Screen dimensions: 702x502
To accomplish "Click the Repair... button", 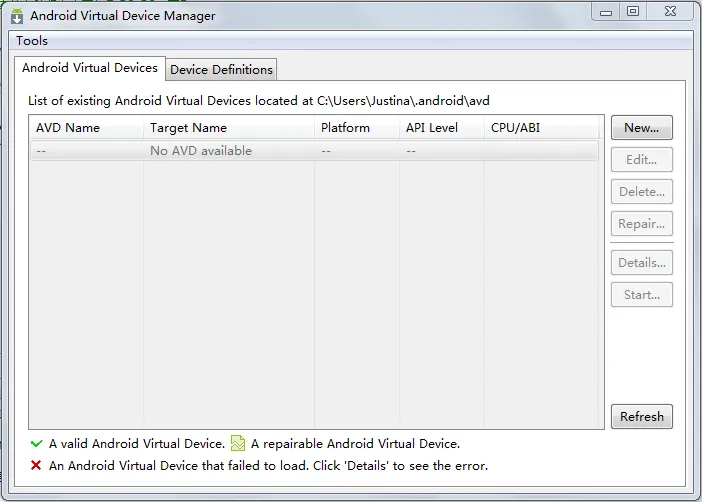I will (642, 223).
